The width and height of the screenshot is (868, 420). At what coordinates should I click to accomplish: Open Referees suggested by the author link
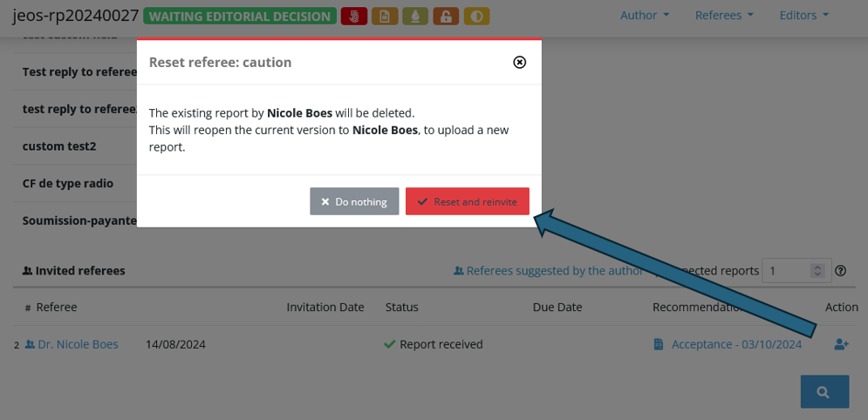549,271
